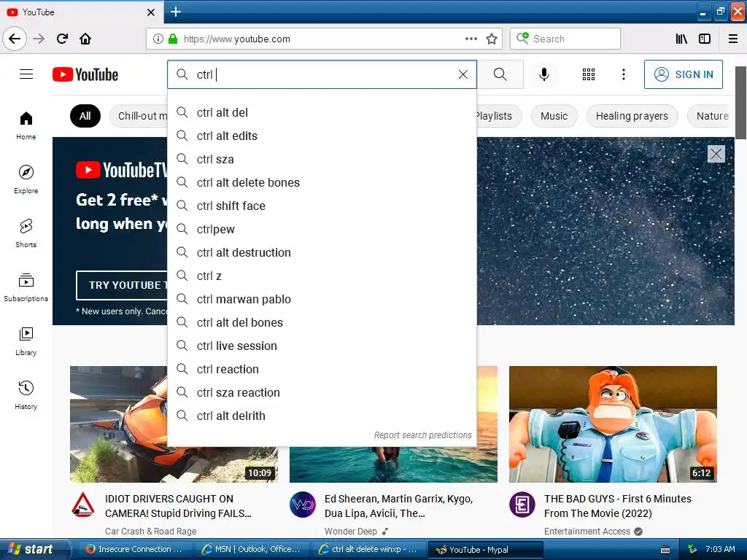Viewport: 747px width, 560px height.
Task: Open the Car Crash & Road Rage channel link
Action: pos(150,532)
